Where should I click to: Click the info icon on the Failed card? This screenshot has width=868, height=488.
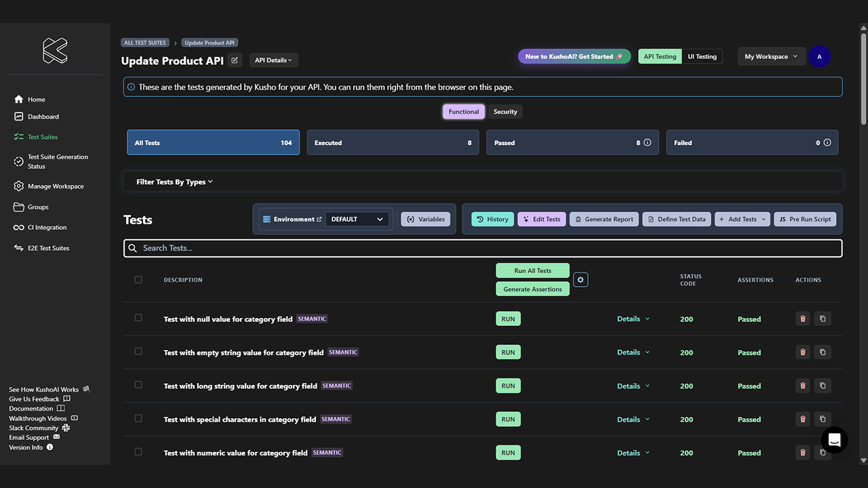click(x=827, y=143)
